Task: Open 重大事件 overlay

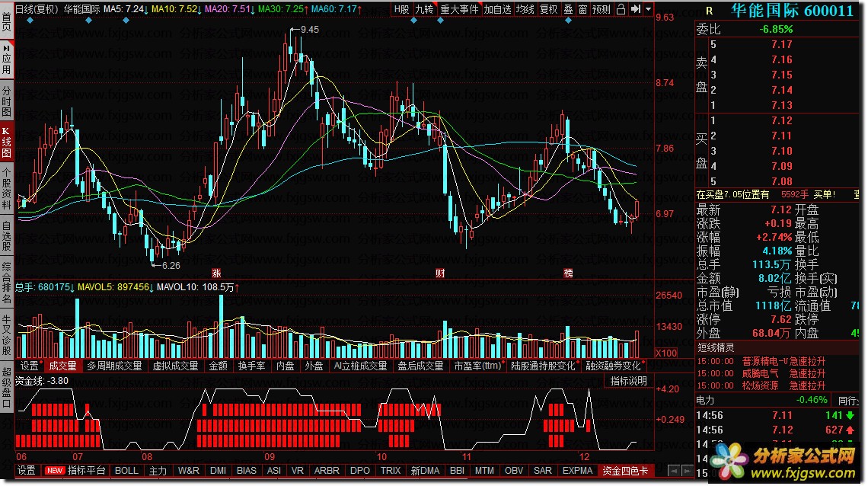Action: [x=459, y=9]
